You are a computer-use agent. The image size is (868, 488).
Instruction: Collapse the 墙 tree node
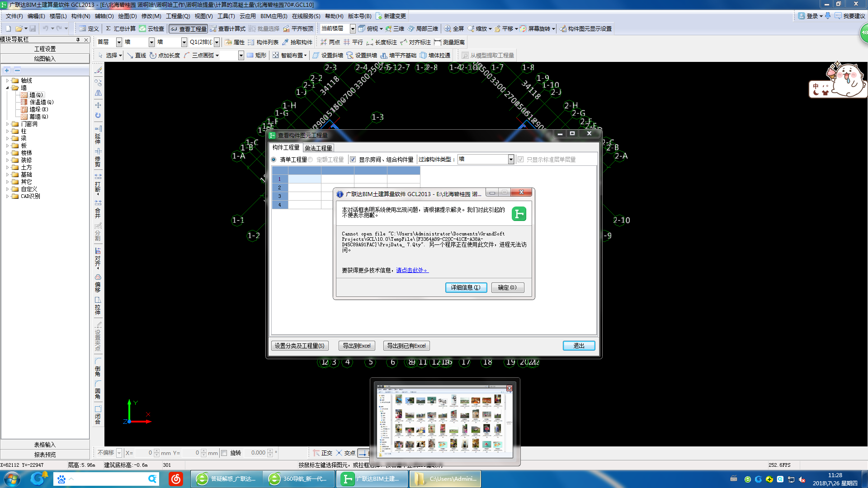coord(7,88)
